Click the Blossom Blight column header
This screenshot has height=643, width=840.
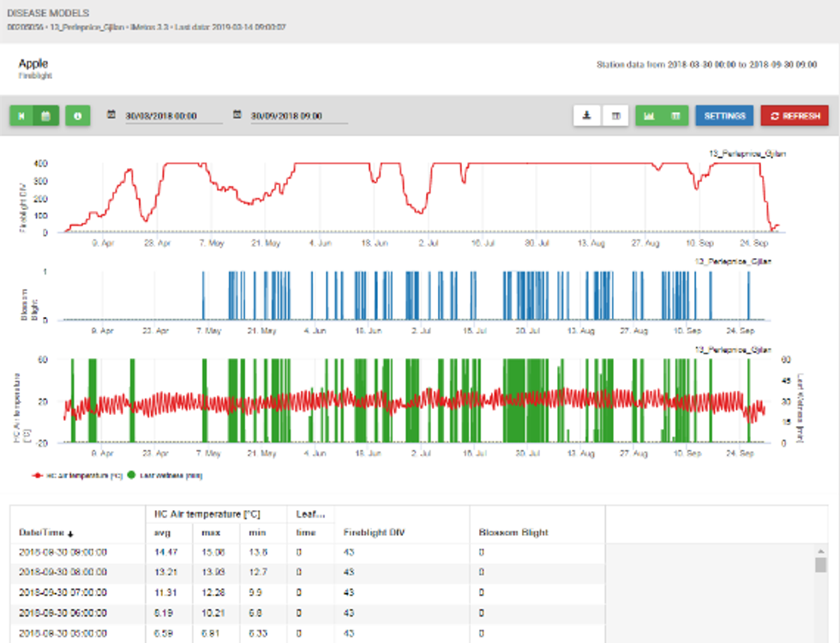click(512, 532)
